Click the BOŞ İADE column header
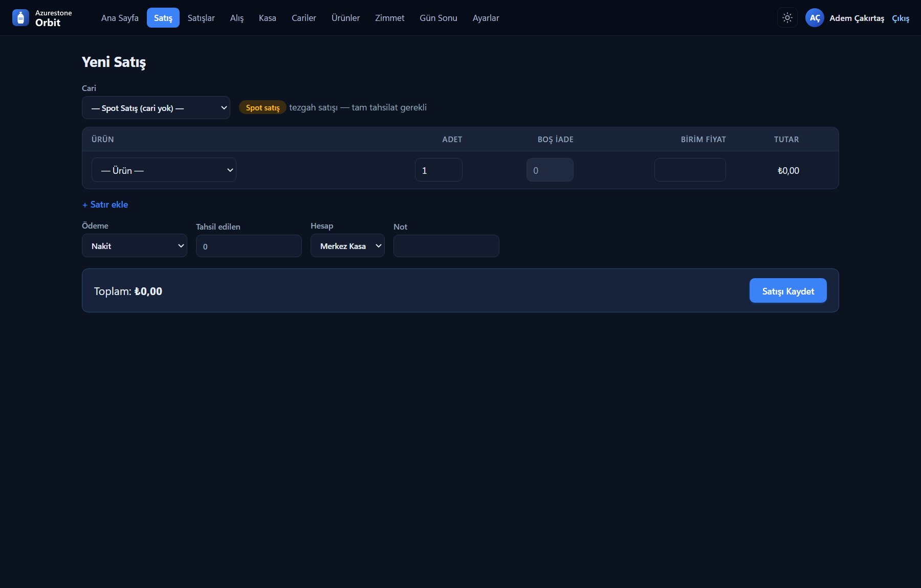Screen dimensions: 921x588 coord(556,140)
